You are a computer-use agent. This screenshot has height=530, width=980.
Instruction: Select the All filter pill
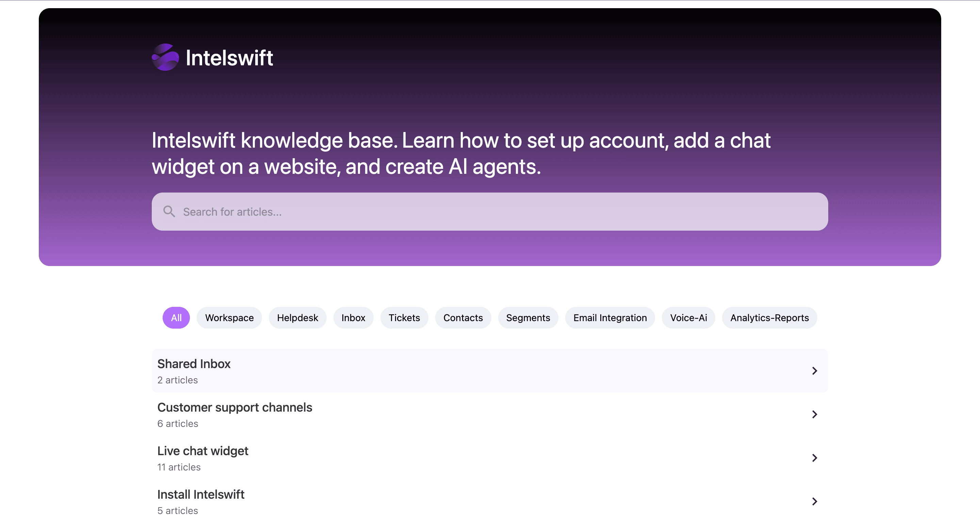click(176, 317)
